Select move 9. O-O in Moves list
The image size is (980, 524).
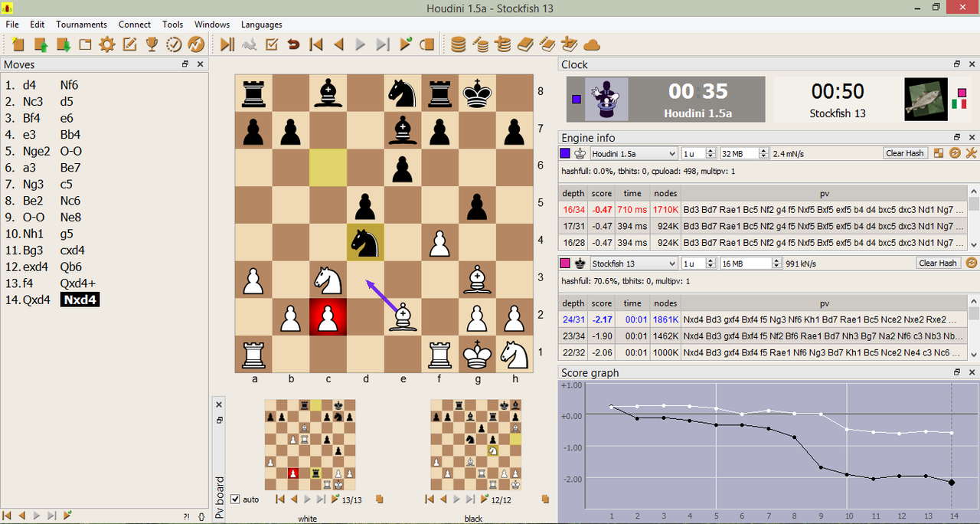pos(34,217)
